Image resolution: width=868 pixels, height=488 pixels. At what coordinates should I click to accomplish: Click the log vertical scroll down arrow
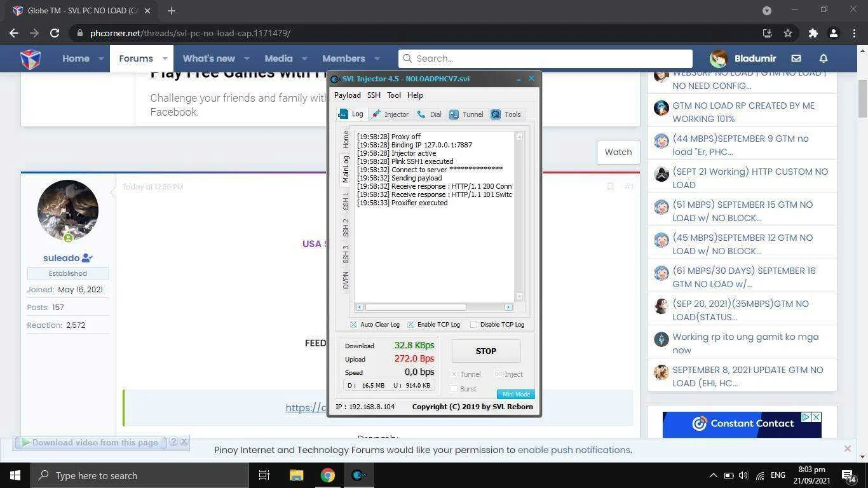519,297
